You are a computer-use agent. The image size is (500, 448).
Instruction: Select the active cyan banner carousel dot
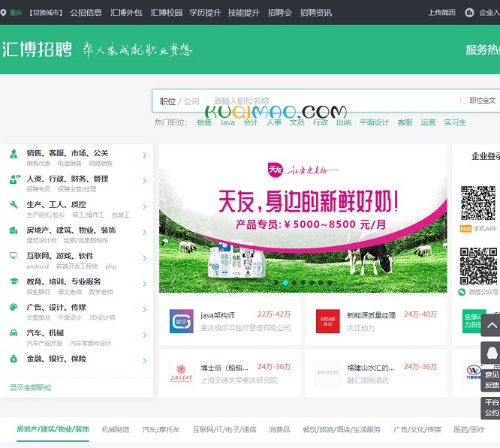click(285, 282)
